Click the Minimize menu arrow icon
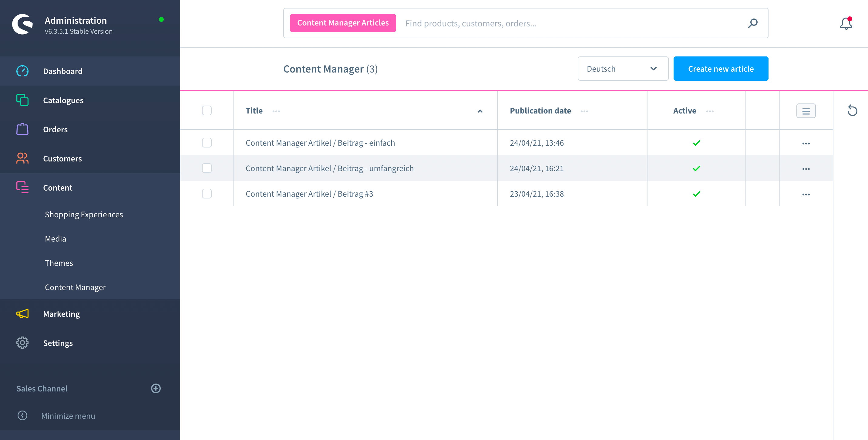868x440 pixels. [x=22, y=415]
